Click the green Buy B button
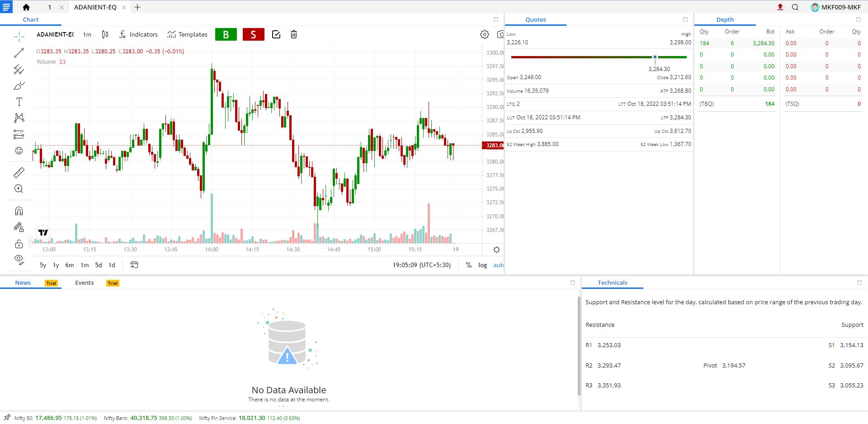The height and width of the screenshot is (424, 868). (x=226, y=34)
